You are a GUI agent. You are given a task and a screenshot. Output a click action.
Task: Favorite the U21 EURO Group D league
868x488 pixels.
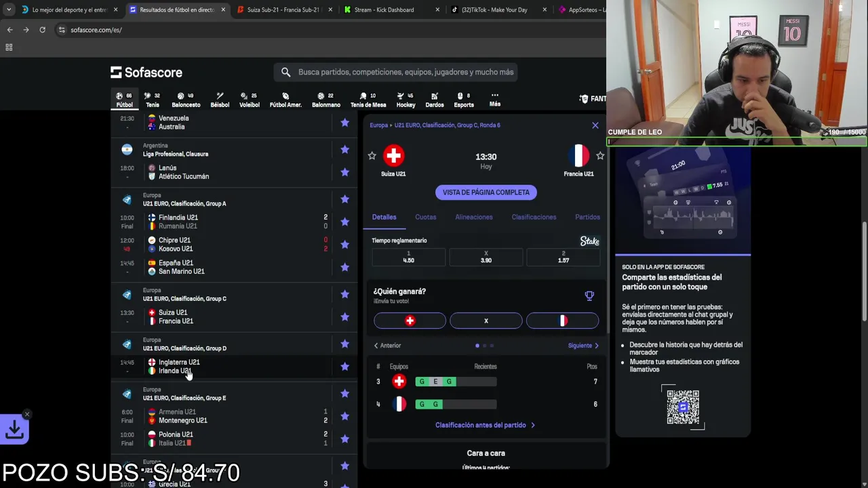[344, 344]
